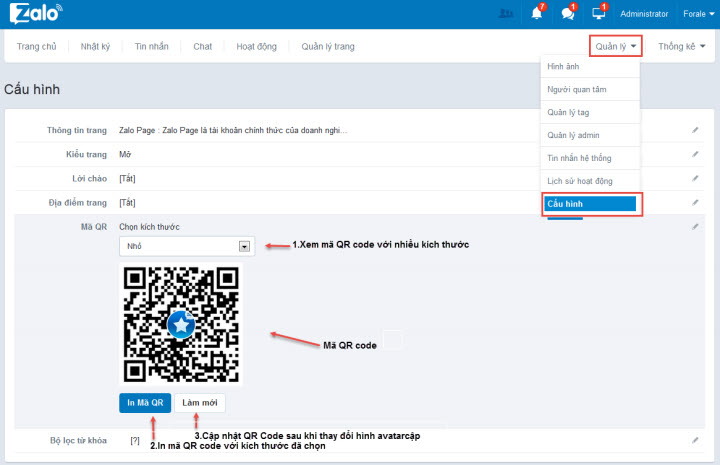Click the Làm mới button
Image resolution: width=720 pixels, height=465 pixels.
click(x=199, y=403)
